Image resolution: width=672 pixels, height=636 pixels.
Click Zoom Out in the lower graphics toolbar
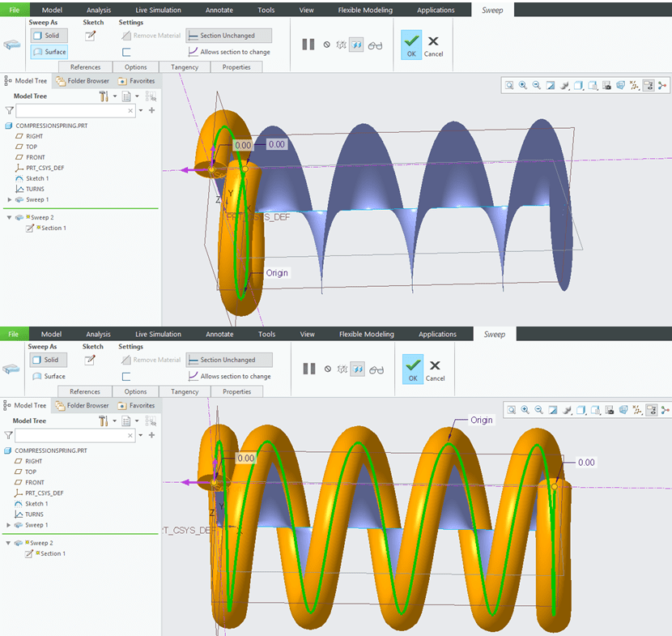tap(537, 410)
